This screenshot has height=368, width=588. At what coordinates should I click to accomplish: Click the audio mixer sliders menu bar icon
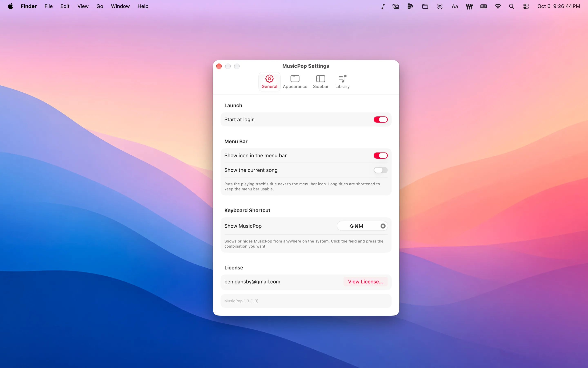pyautogui.click(x=469, y=6)
